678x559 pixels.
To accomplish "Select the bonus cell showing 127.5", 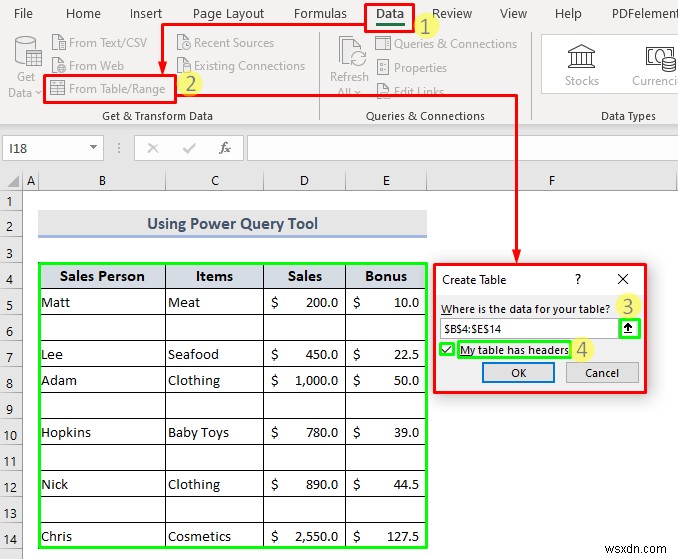I will click(x=386, y=536).
